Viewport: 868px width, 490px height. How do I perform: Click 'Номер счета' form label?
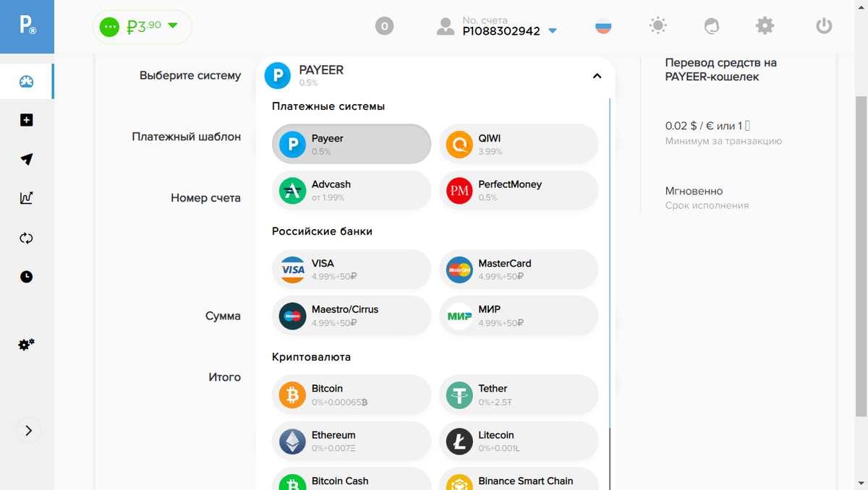(x=206, y=197)
